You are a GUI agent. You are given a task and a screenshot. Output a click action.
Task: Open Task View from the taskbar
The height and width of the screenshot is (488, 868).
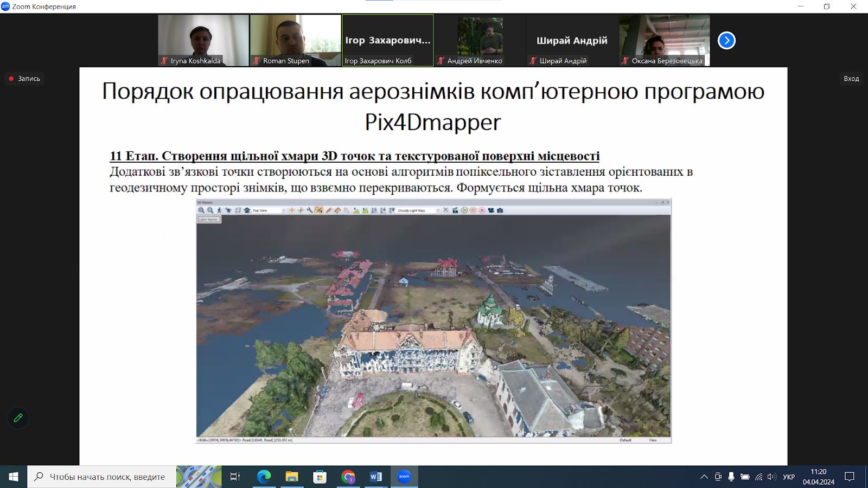[x=235, y=477]
